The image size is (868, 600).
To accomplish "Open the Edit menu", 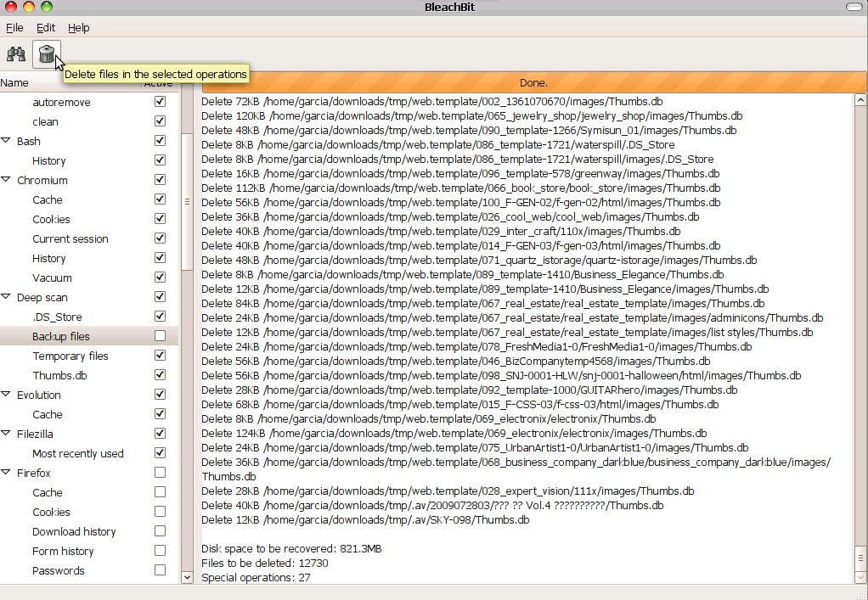I will click(45, 28).
